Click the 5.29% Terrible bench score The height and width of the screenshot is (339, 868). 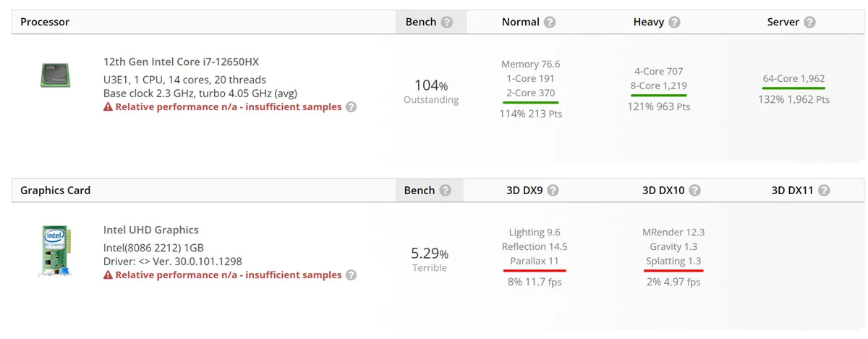430,259
